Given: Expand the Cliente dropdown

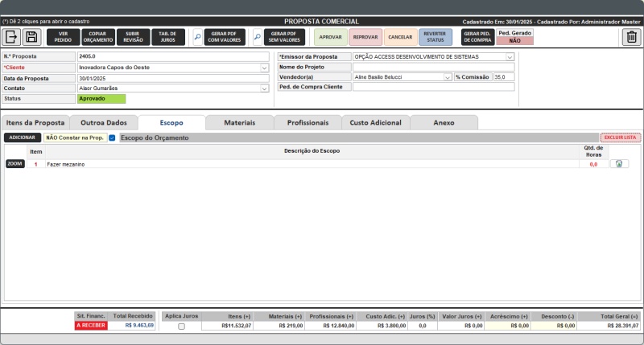Looking at the screenshot, I should 265,68.
